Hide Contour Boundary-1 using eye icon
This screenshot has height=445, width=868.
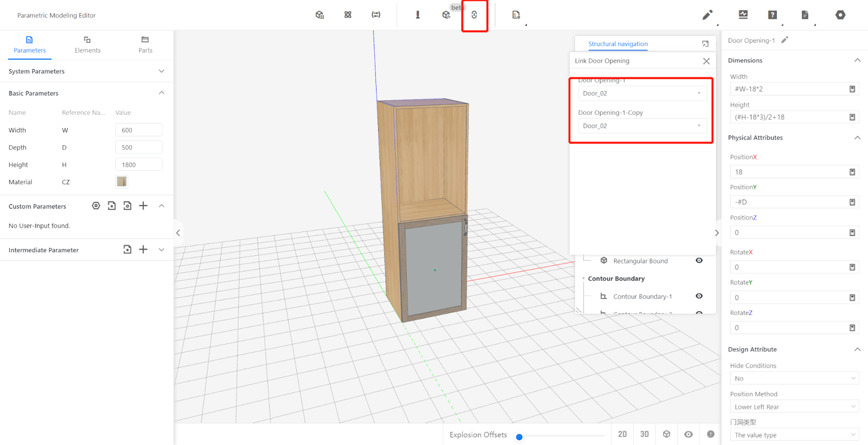pos(699,296)
